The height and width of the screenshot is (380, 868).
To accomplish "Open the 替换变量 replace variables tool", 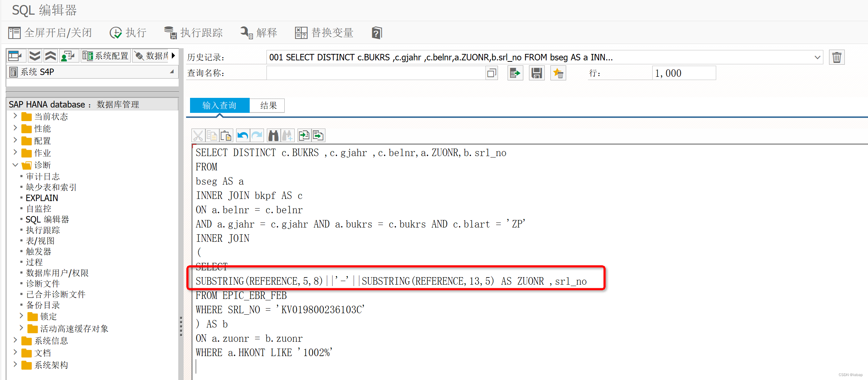I will (323, 32).
